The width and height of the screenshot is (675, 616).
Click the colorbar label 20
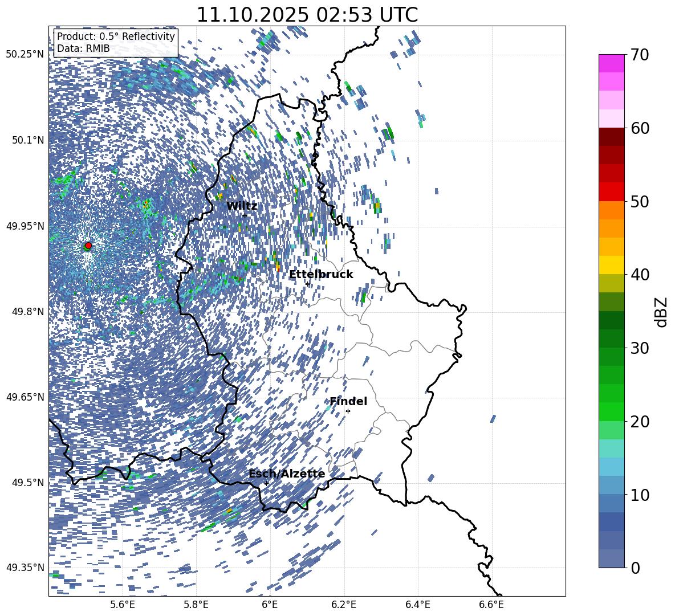pyautogui.click(x=640, y=422)
